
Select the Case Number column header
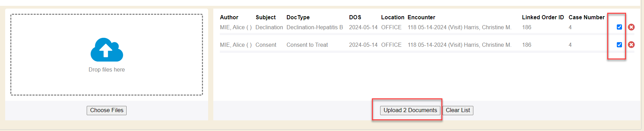tap(587, 17)
